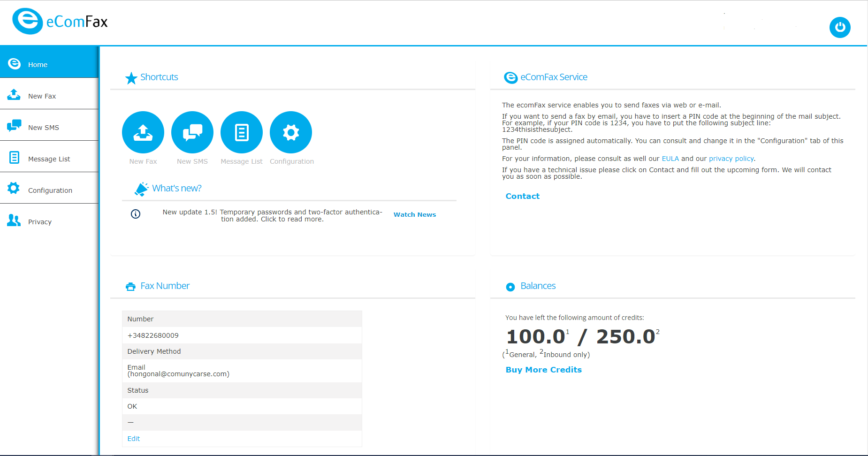Open Message List shortcut circle icon
868x456 pixels.
(242, 132)
